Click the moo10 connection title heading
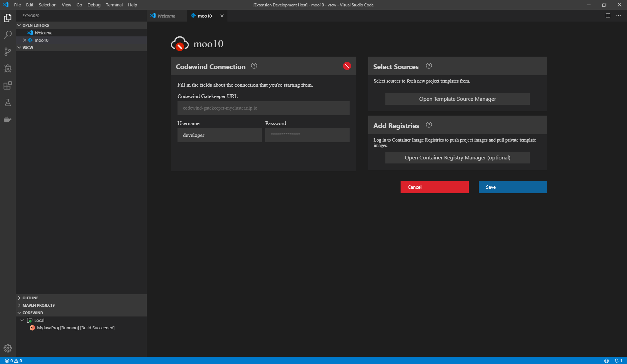Viewport: 627px width, 364px height. pyautogui.click(x=208, y=44)
